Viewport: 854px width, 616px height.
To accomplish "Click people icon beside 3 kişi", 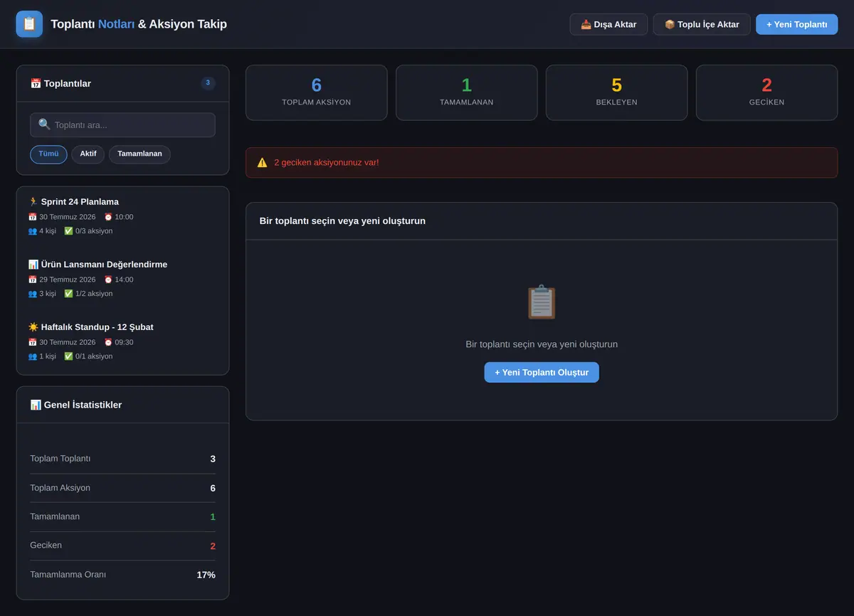I will (x=32, y=294).
